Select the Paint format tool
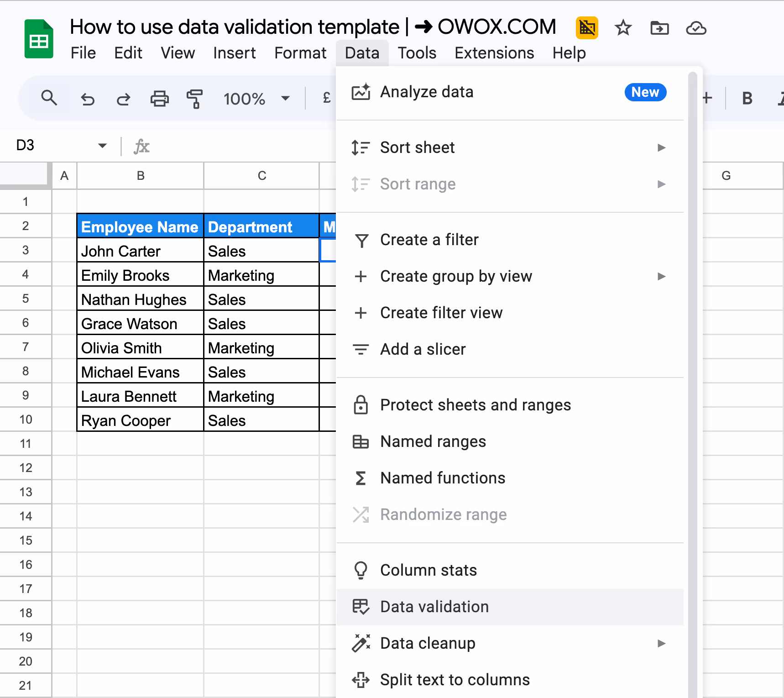The image size is (784, 698). pos(194,98)
